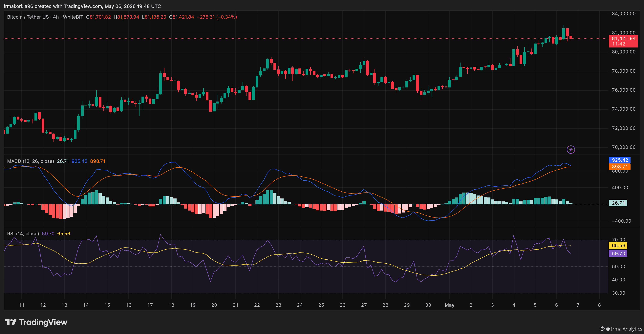Click date axis label '27'
The image size is (644, 334).
point(364,305)
